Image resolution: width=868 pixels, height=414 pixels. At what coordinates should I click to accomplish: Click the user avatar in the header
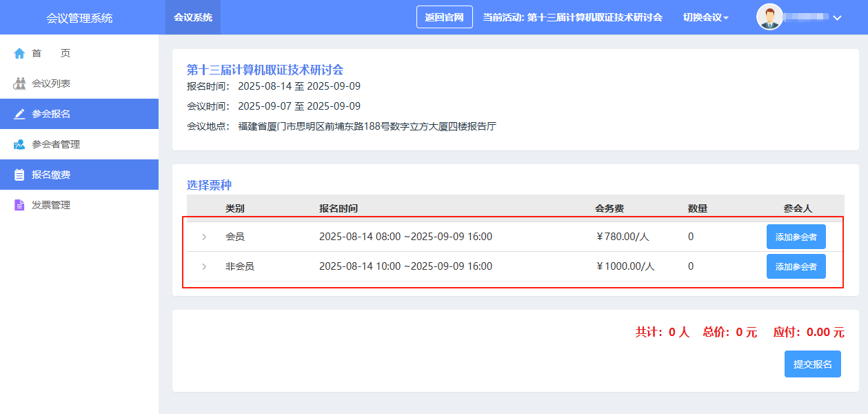pyautogui.click(x=769, y=17)
